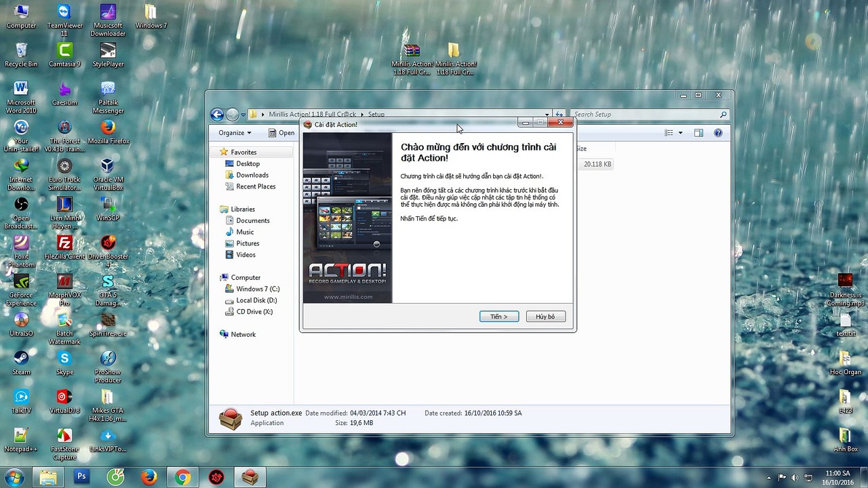Select Network in the navigation pane
The image size is (868, 488).
pos(243,335)
